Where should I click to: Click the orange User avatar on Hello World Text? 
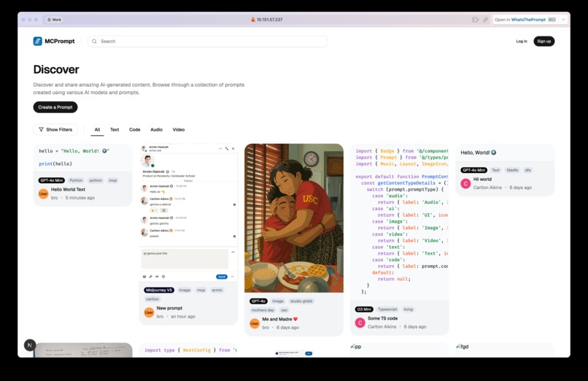pos(44,193)
